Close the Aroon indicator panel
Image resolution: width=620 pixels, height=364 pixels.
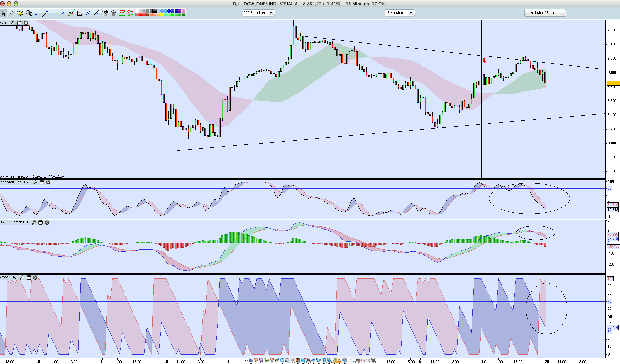(35, 277)
